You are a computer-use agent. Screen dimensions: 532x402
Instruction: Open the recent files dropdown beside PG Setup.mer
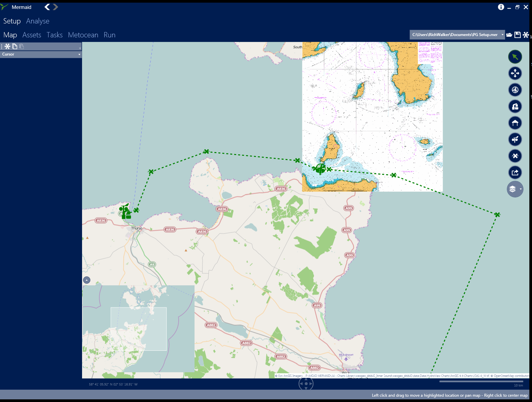click(503, 35)
